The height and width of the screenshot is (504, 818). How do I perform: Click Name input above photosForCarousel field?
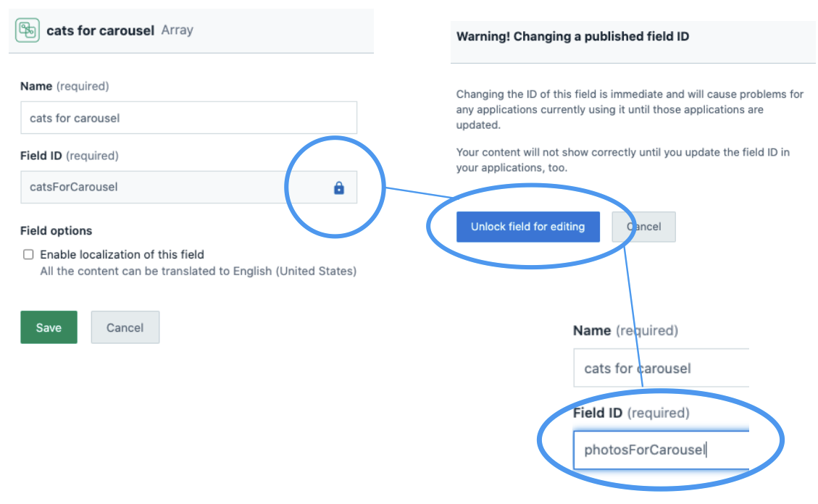[659, 369]
